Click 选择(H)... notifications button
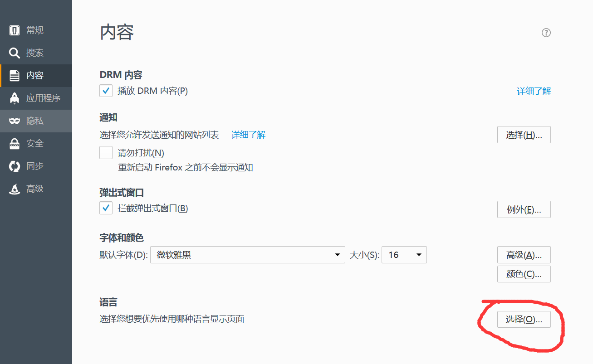This screenshot has height=364, width=593. click(524, 135)
